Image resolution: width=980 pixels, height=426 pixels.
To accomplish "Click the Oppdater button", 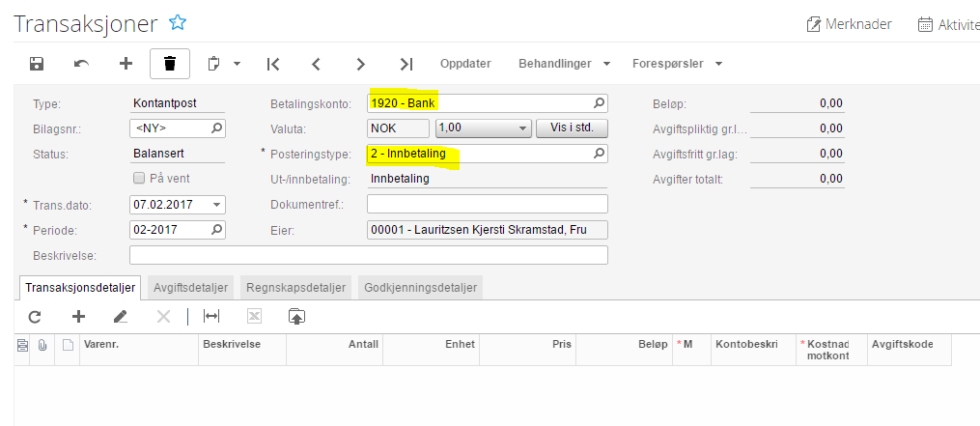I will 465,64.
